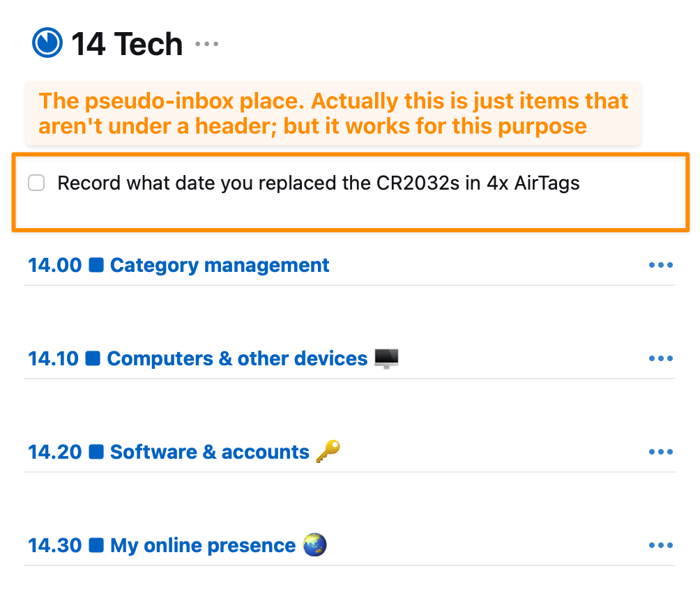Open the ellipsis menu for My online presence

660,546
